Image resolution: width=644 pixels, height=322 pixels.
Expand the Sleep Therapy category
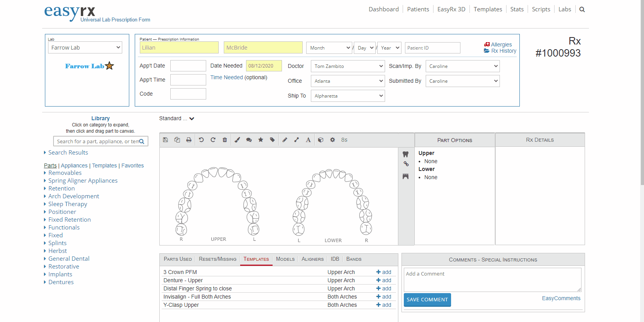point(68,204)
